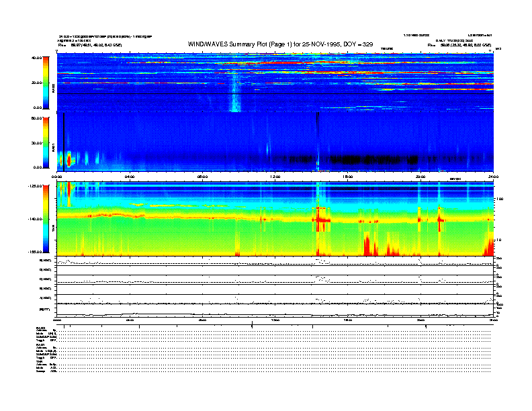
Task: Click the RAD2 vertical axis label
Action: click(53, 88)
